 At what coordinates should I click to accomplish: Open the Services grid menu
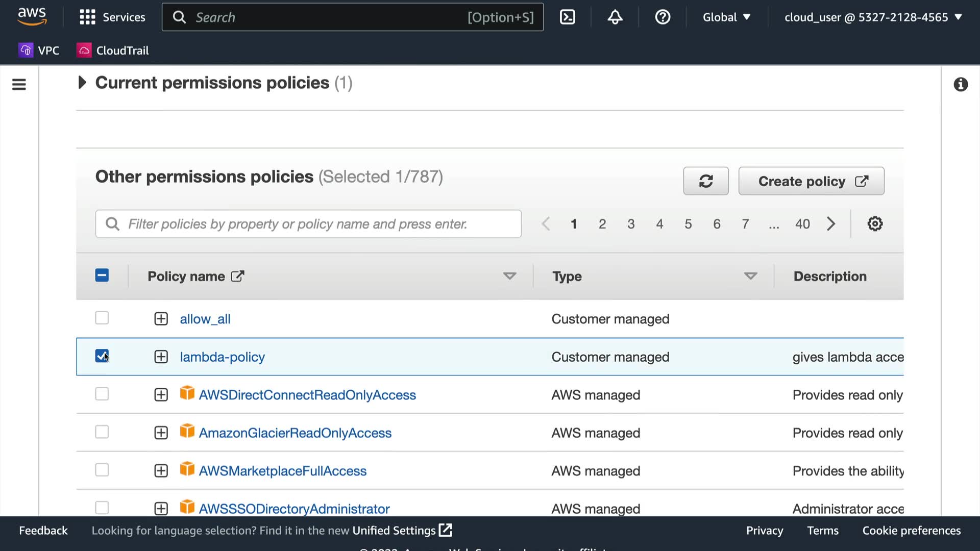112,17
